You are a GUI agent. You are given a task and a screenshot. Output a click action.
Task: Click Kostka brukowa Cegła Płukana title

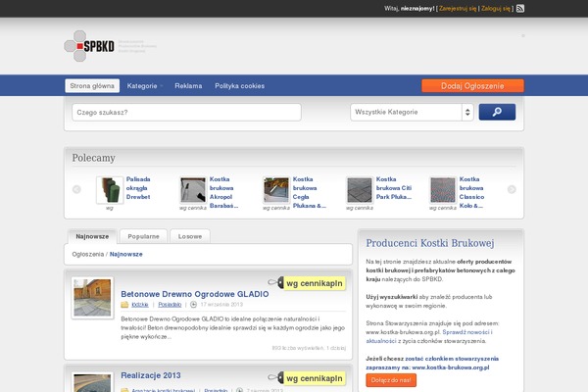coord(310,192)
